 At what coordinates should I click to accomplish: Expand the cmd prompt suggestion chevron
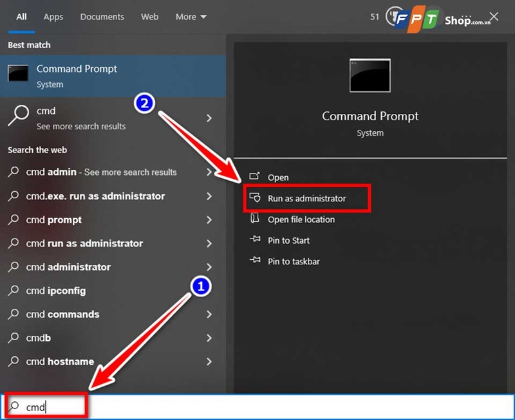(209, 220)
